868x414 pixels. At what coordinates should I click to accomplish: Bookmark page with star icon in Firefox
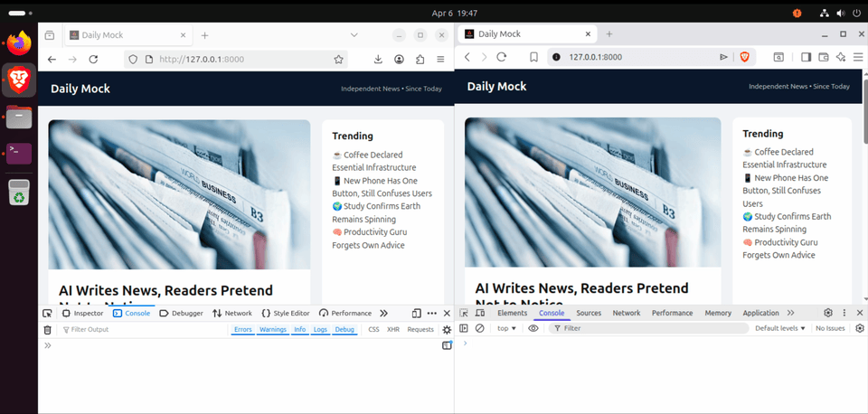pyautogui.click(x=339, y=60)
